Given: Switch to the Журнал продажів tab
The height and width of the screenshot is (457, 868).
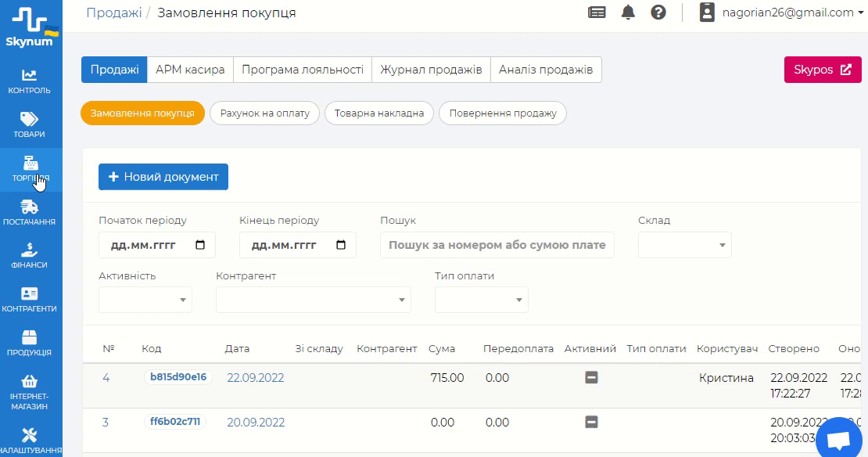Looking at the screenshot, I should click(431, 70).
